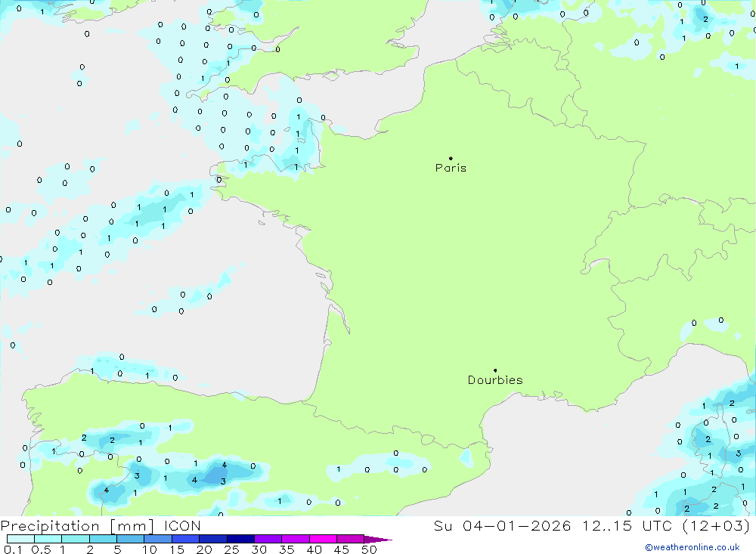Click the Dourbies location dot marker

click(495, 370)
